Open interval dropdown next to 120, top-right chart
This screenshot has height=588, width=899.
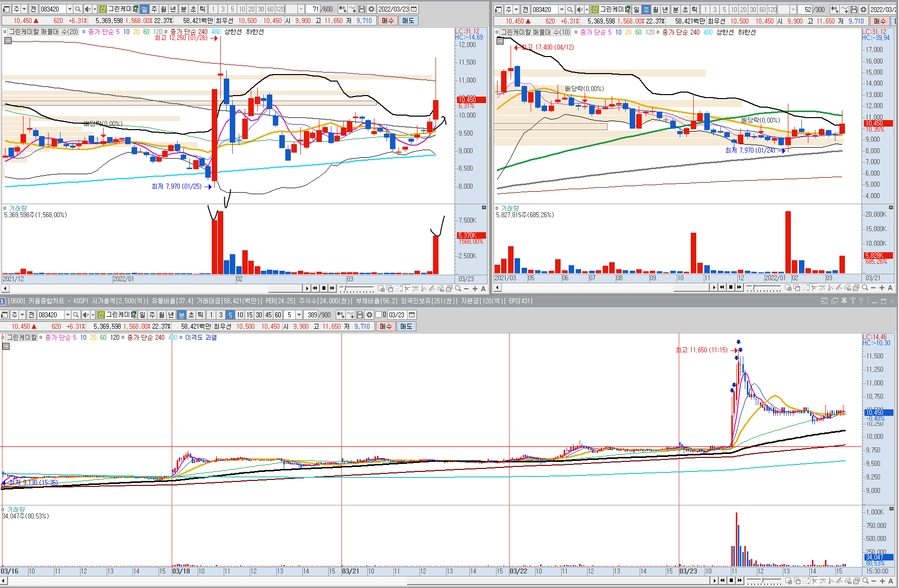point(793,10)
